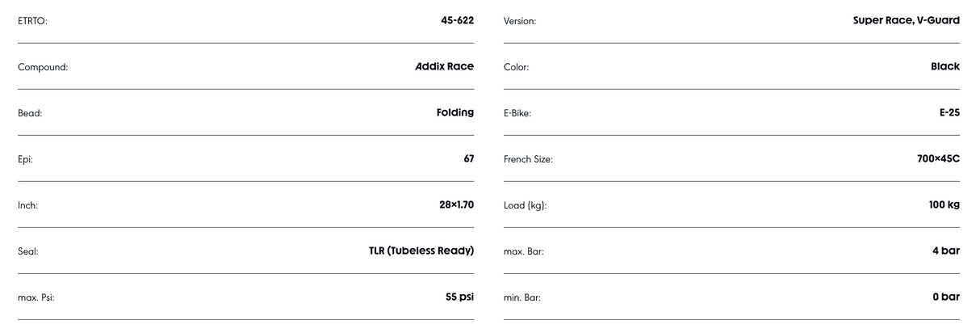This screenshot has height=333, width=980.
Task: Select the Version label
Action: (x=520, y=21)
